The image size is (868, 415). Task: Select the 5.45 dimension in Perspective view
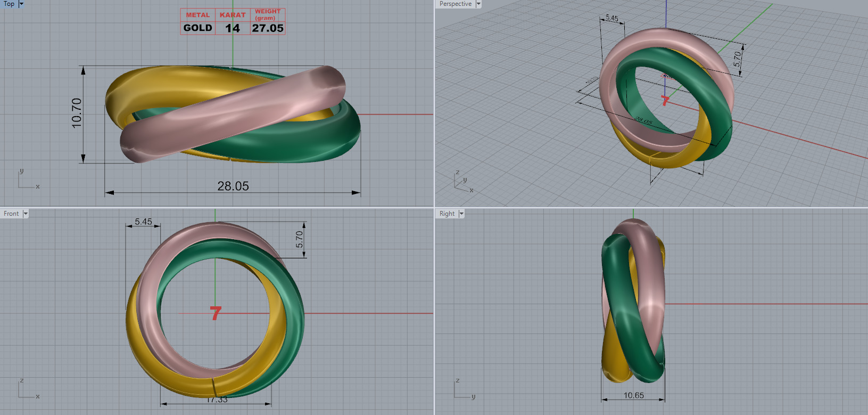[x=612, y=18]
